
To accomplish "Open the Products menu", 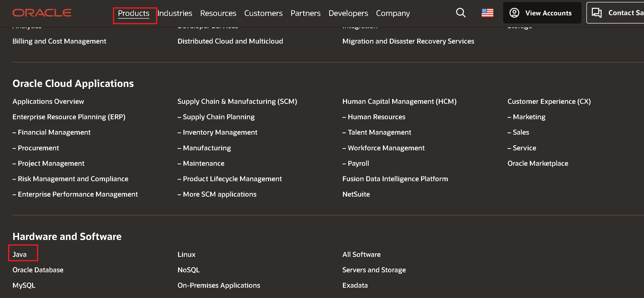I will 133,13.
